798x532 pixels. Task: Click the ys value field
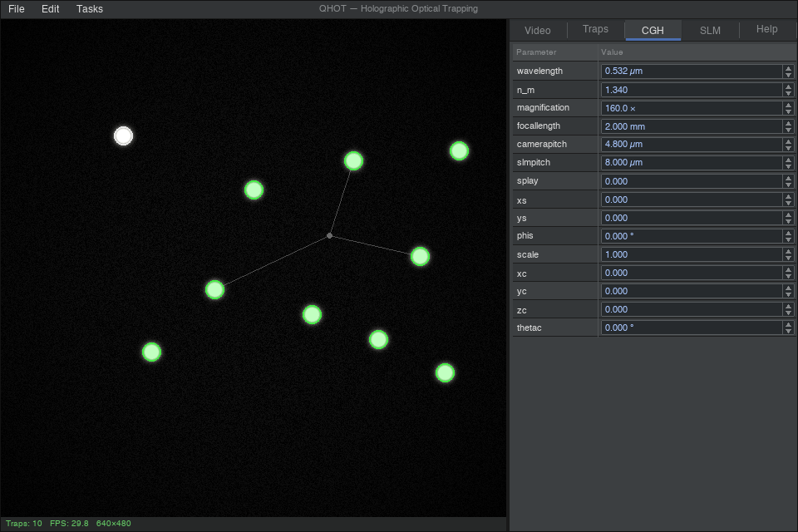[692, 218]
